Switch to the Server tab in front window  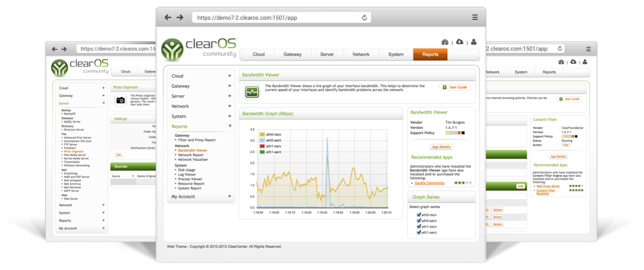327,54
